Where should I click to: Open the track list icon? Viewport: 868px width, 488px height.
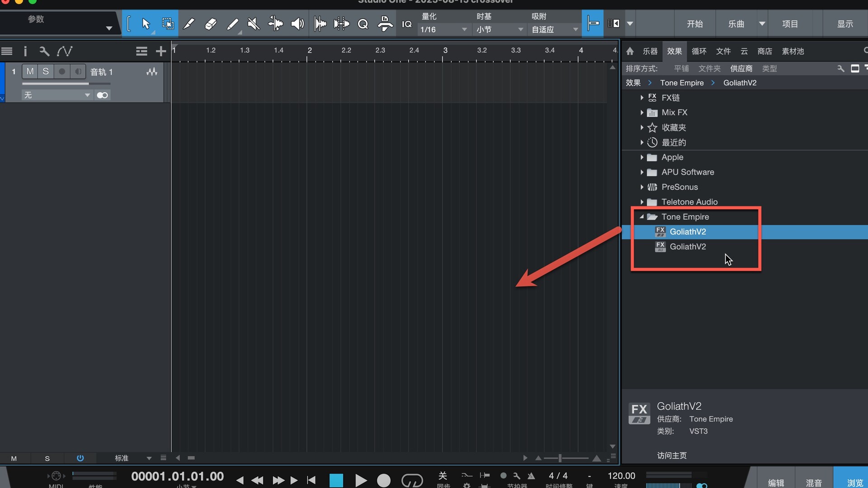click(x=7, y=51)
